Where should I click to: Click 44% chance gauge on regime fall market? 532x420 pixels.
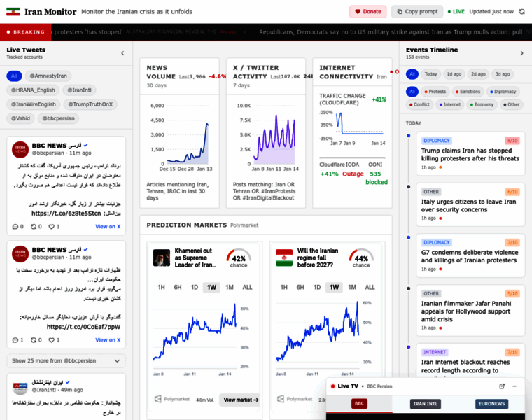coord(361,258)
